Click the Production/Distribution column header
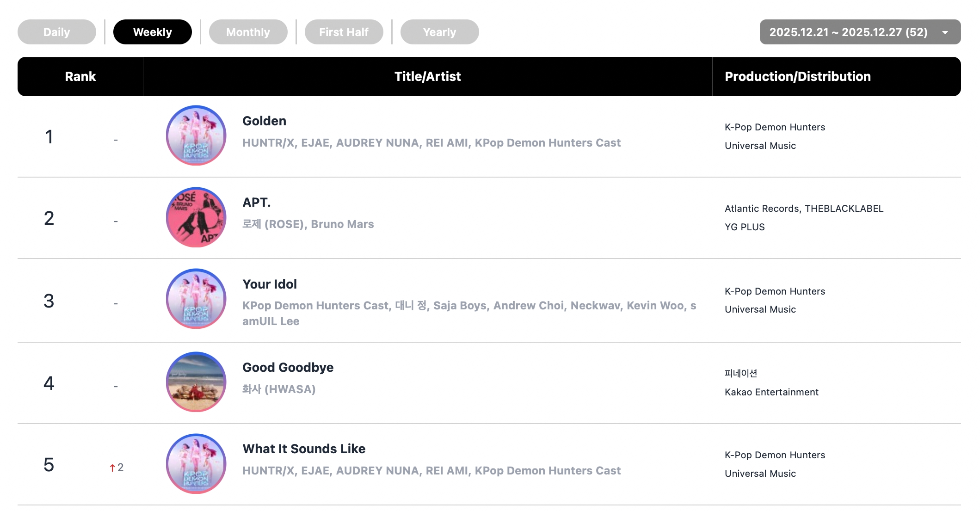The height and width of the screenshot is (511, 980). (797, 77)
